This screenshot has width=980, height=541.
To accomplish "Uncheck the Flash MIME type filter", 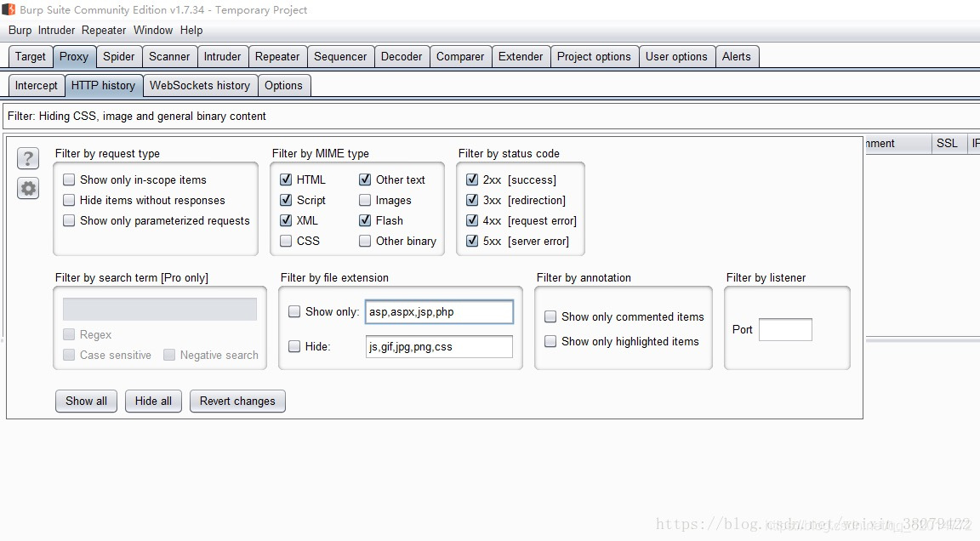I will click(365, 220).
